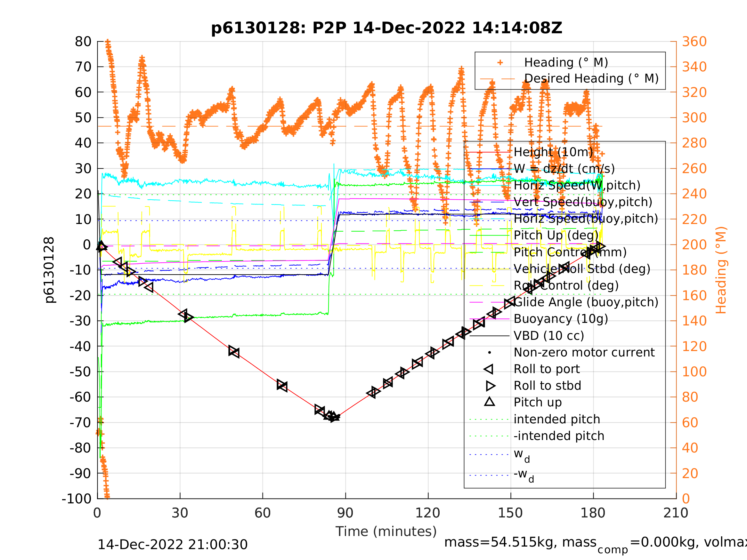
Task: Click the magenta line sample beside Buoyancy (10g)
Action: click(490, 319)
